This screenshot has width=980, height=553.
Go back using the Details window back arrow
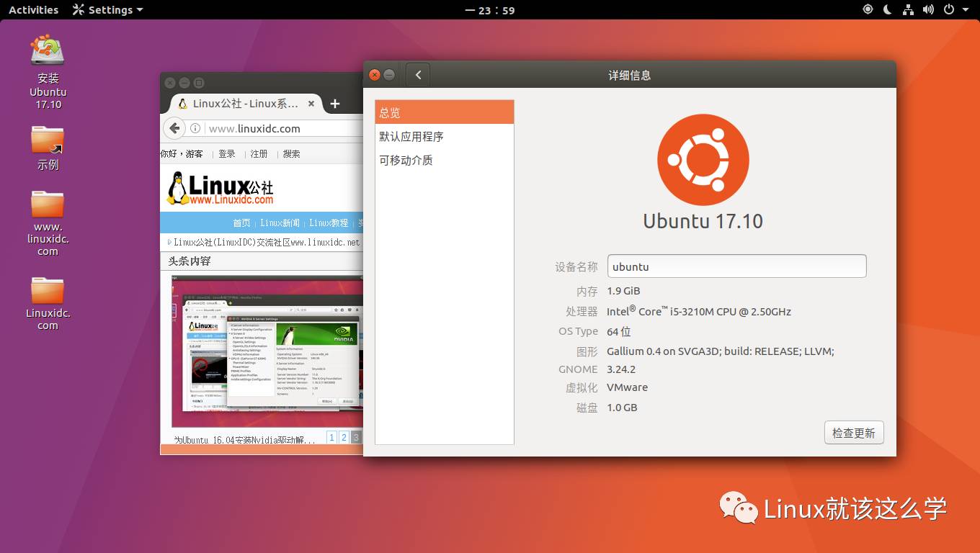pos(418,75)
